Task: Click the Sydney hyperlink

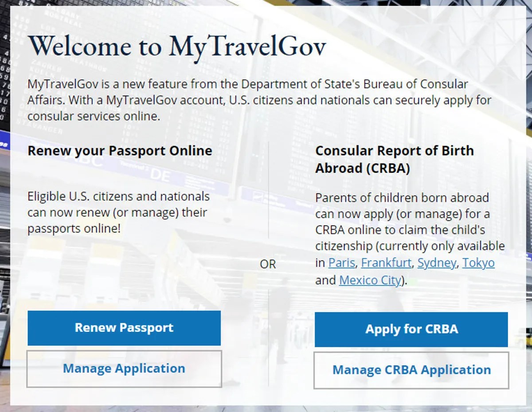Action: 437,263
